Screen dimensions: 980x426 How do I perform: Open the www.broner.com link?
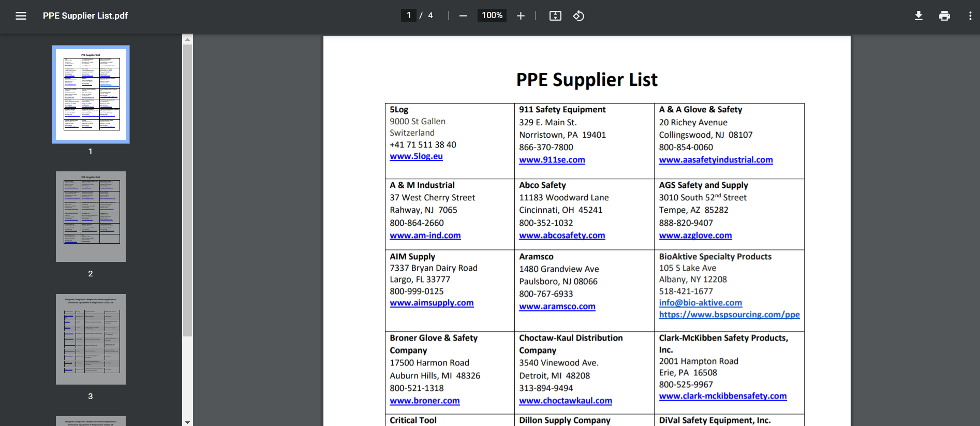pos(425,401)
